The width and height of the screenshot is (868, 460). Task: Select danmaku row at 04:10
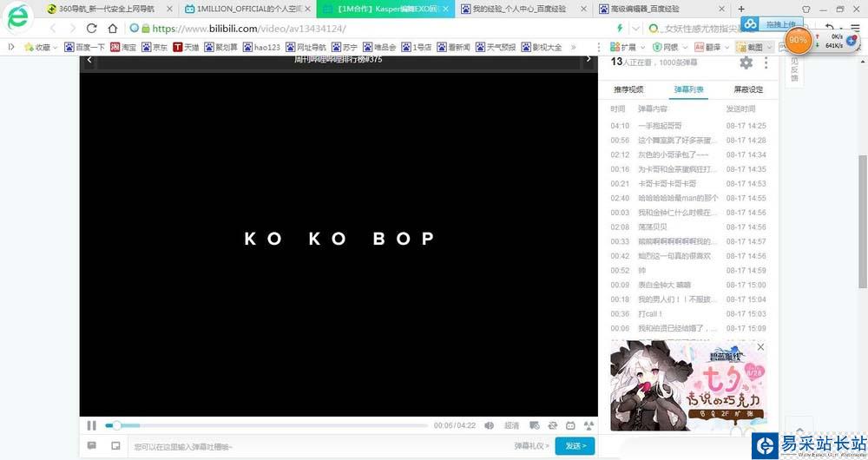pyautogui.click(x=688, y=126)
